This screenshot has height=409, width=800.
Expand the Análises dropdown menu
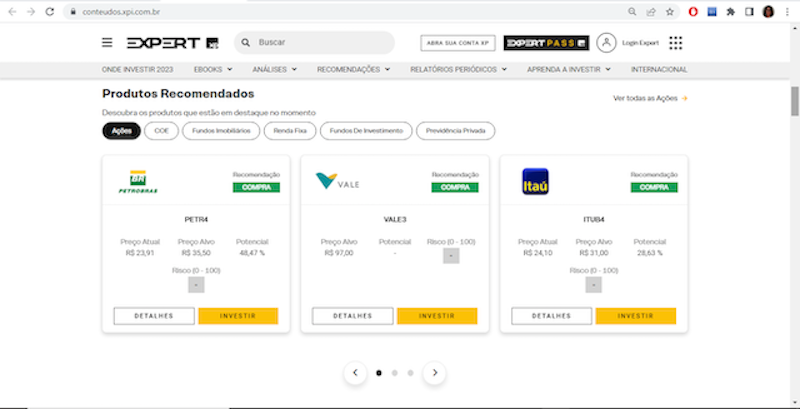pos(274,69)
